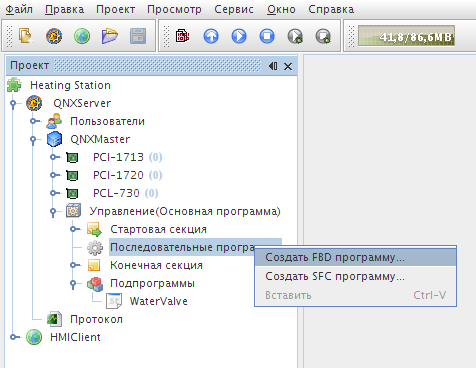Viewport: 476px width, 368px height.
Task: Select the QNXServer tree item
Action: [82, 103]
